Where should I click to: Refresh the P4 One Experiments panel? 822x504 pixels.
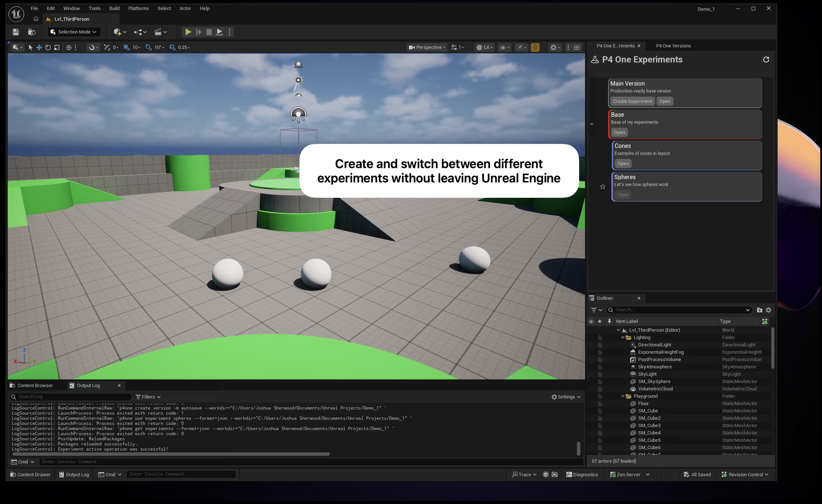[766, 60]
